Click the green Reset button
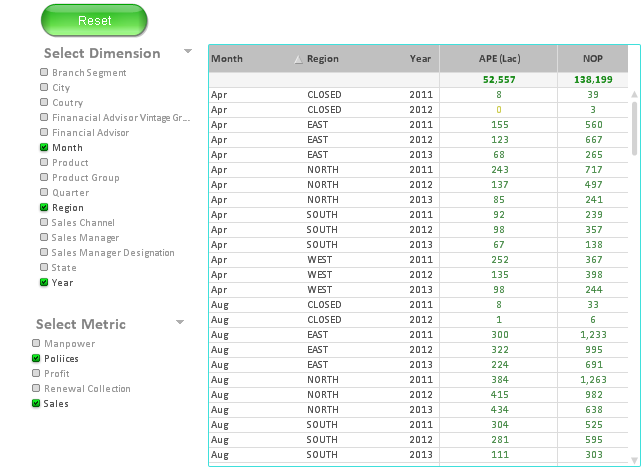 click(x=94, y=20)
